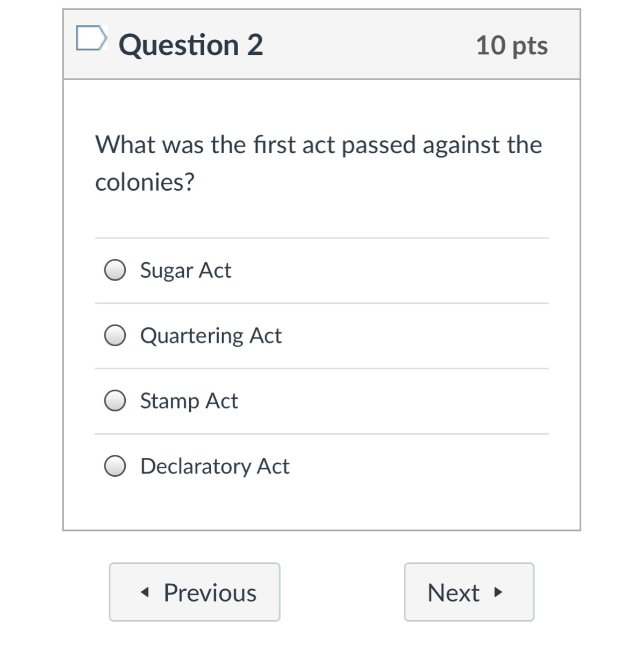This screenshot has width=644, height=645.
Task: Click the word "Previous" on the navigation button
Action: coord(210,593)
